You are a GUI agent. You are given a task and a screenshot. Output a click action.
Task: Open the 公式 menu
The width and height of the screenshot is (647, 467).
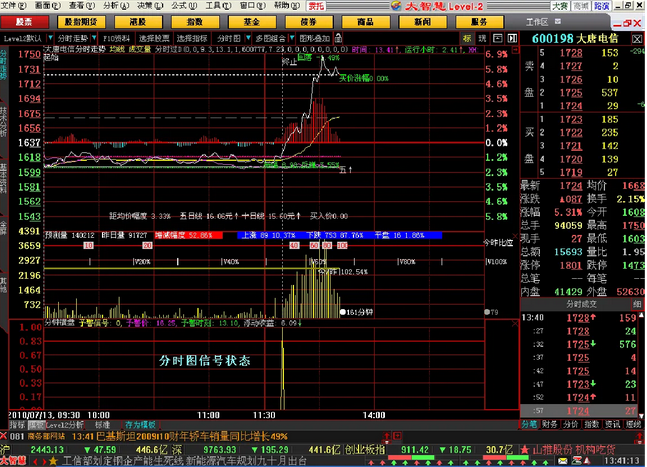point(184,5)
